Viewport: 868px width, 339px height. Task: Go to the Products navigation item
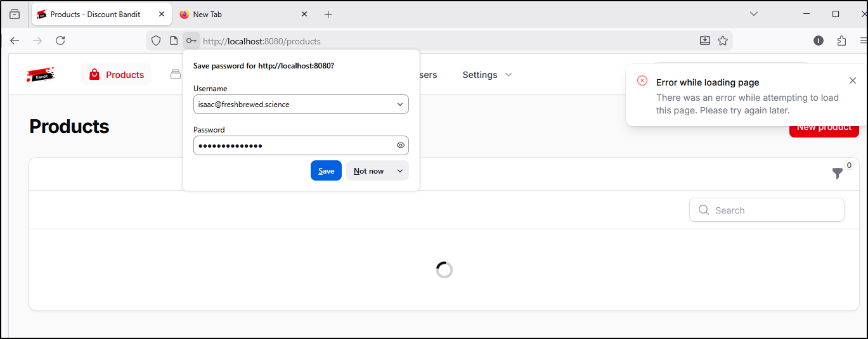pyautogui.click(x=116, y=75)
